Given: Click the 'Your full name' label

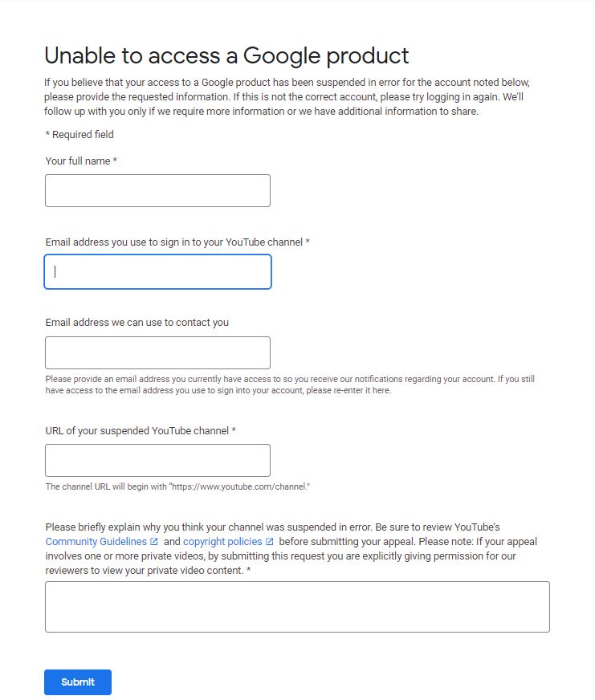Looking at the screenshot, I should [81, 161].
